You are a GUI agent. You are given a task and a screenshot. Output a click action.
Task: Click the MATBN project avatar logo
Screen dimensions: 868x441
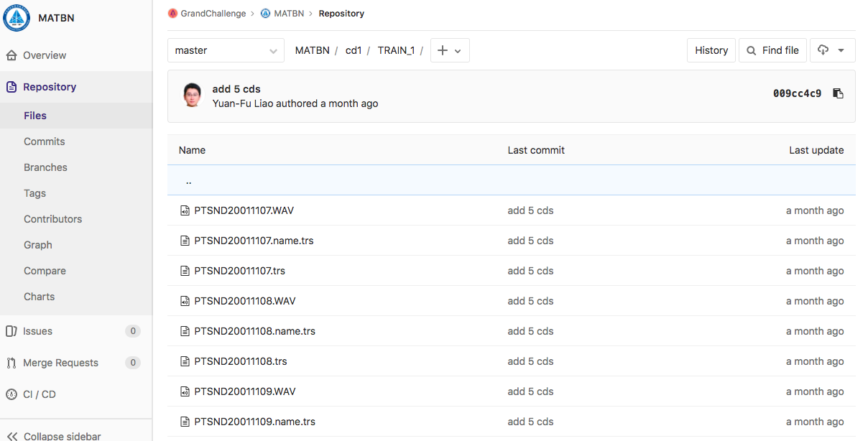coord(17,18)
